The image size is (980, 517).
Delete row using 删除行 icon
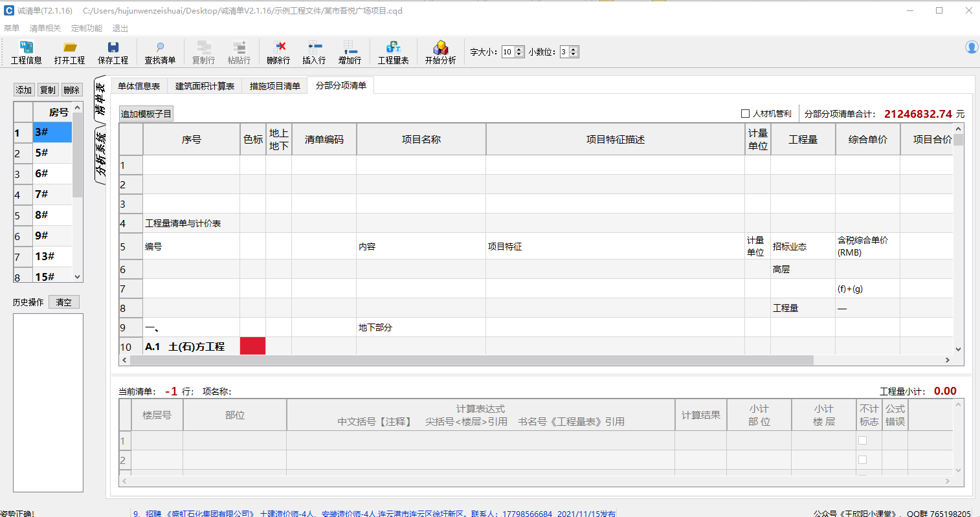pos(278,52)
